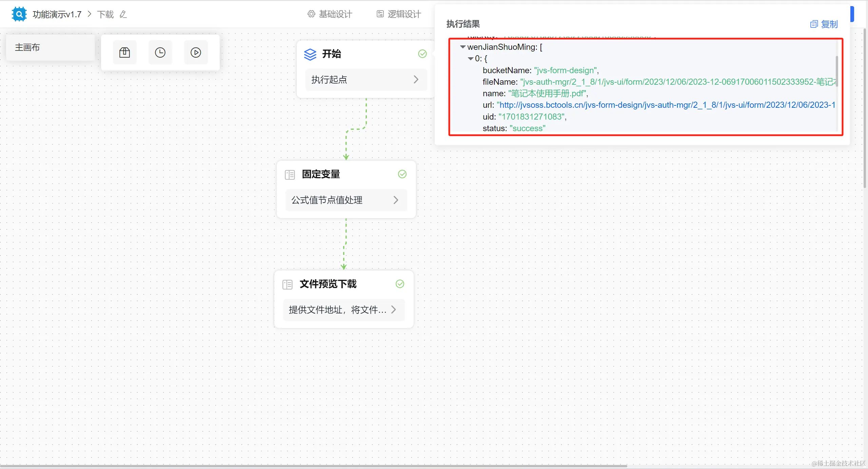This screenshot has height=469, width=868.
Task: Collapse the wenJianShuoMing array
Action: click(x=463, y=47)
